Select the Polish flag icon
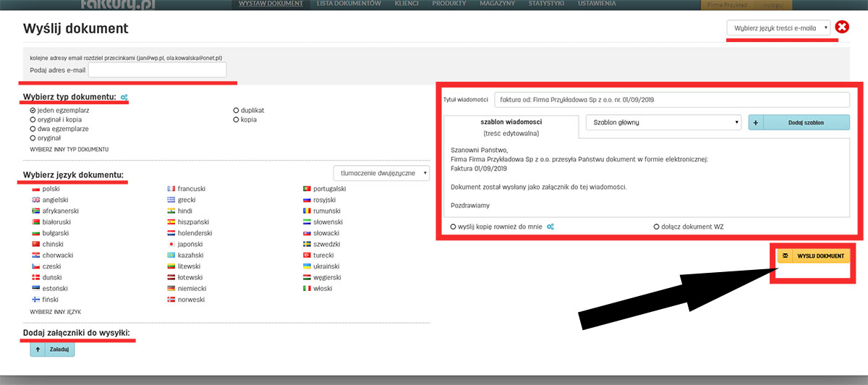Image resolution: width=868 pixels, height=385 pixels. pos(35,189)
